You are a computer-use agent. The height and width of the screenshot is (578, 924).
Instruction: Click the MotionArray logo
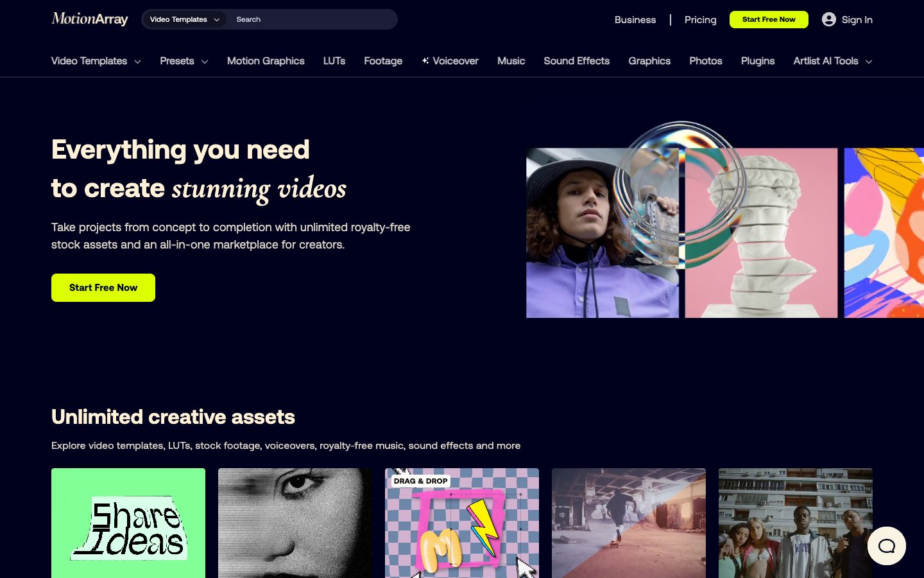click(x=90, y=19)
